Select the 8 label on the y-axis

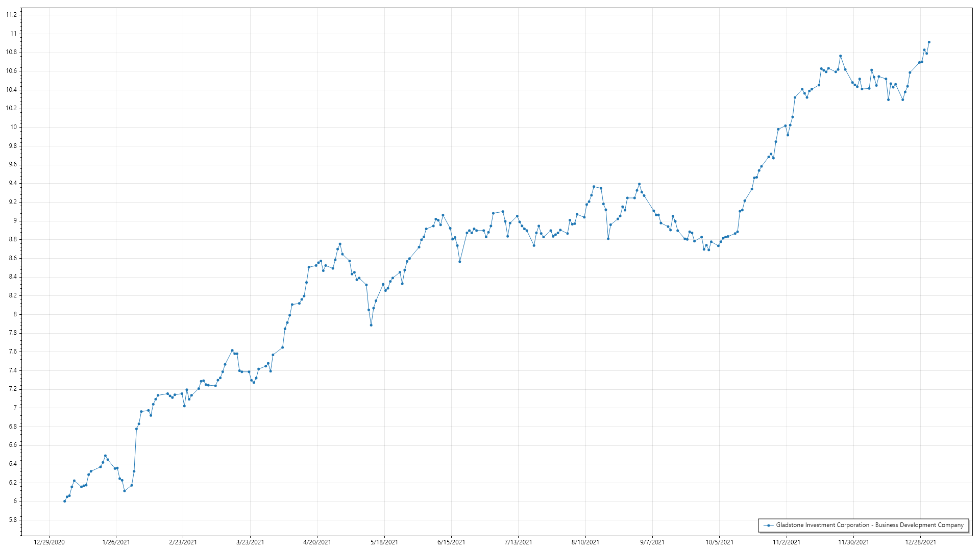pos(15,314)
